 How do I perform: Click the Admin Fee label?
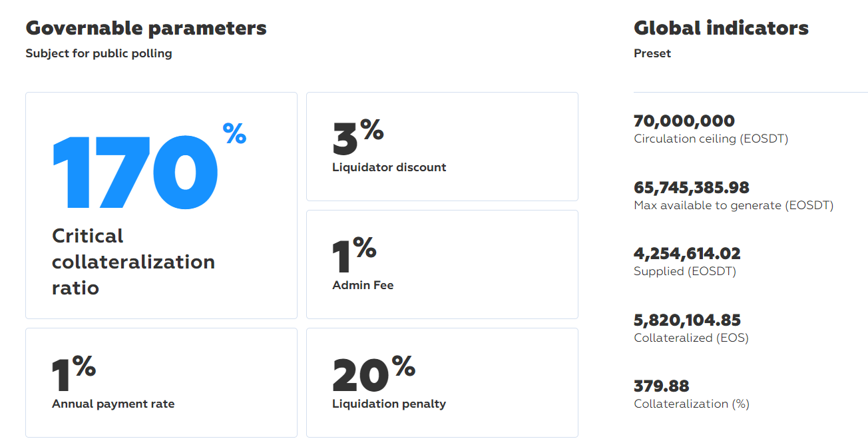pos(363,285)
